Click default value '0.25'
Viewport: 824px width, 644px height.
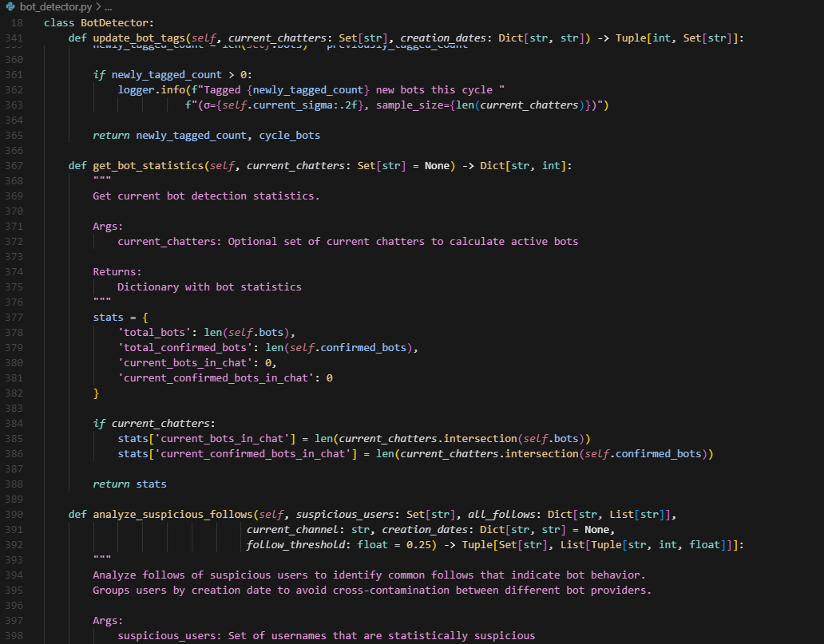click(x=418, y=545)
